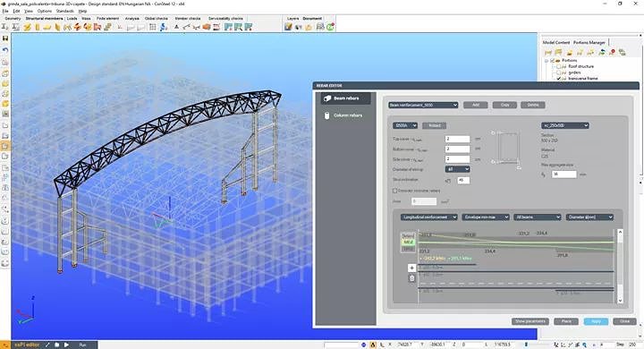This screenshot has height=349, width=644.
Task: Open the rc_250x500 section dropdown
Action: 565,125
